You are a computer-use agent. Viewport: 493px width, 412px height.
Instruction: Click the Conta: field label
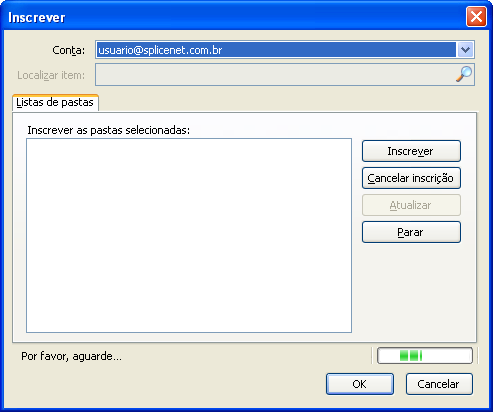coord(68,50)
